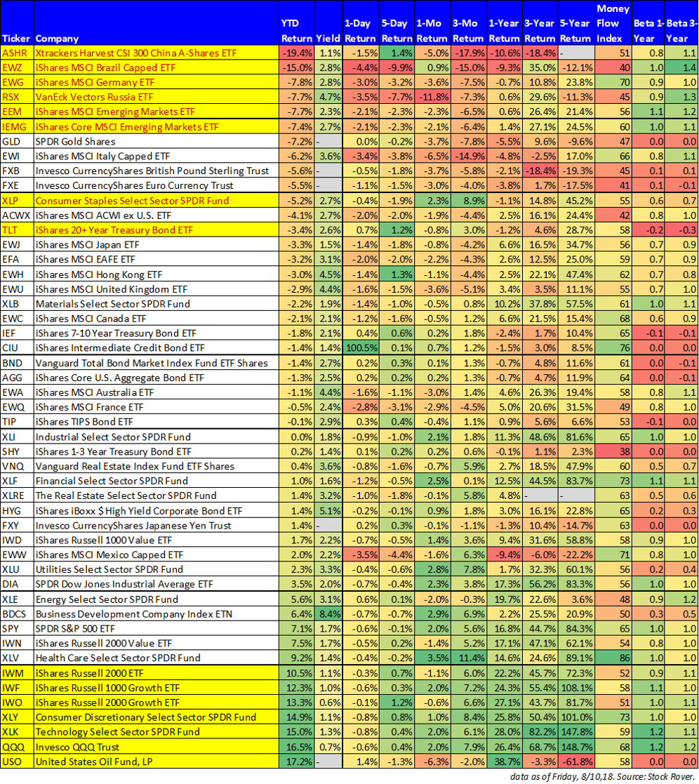Select Consumer Staples Select Sector SPDR Fund

(x=132, y=201)
